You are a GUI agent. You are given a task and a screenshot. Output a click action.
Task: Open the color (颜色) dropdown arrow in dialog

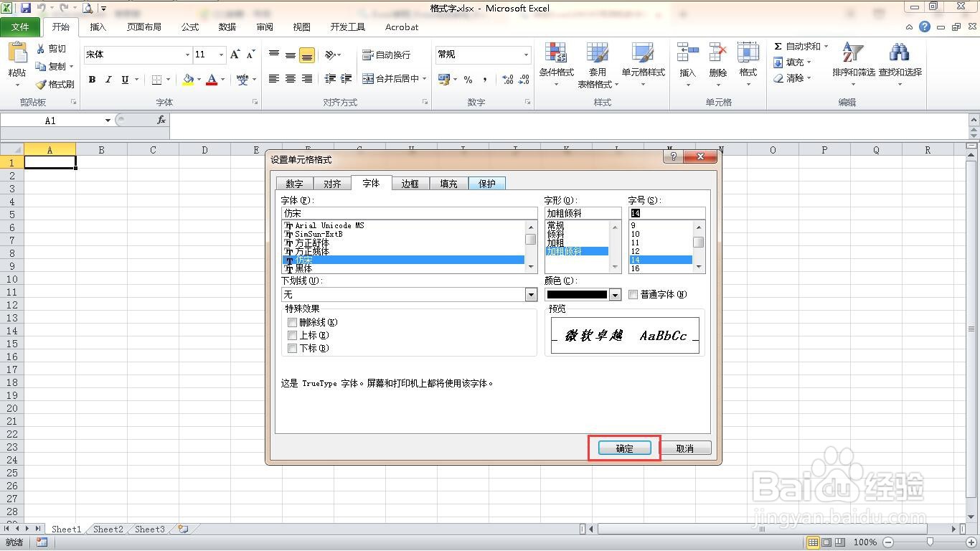point(615,294)
